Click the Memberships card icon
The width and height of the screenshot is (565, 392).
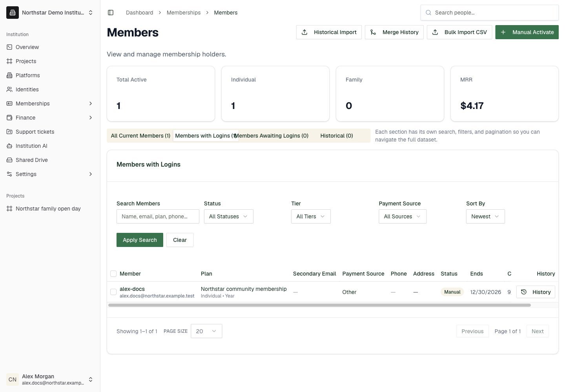pos(9,103)
